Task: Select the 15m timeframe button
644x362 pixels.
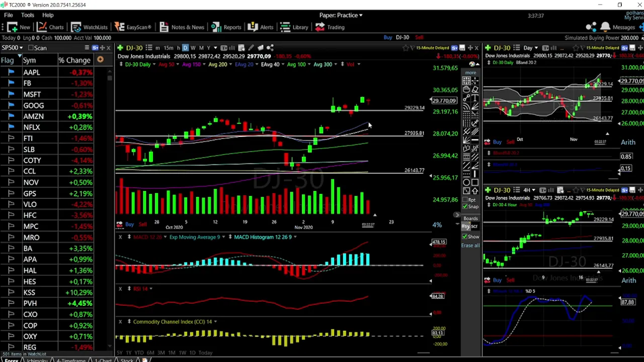Action: (169, 48)
